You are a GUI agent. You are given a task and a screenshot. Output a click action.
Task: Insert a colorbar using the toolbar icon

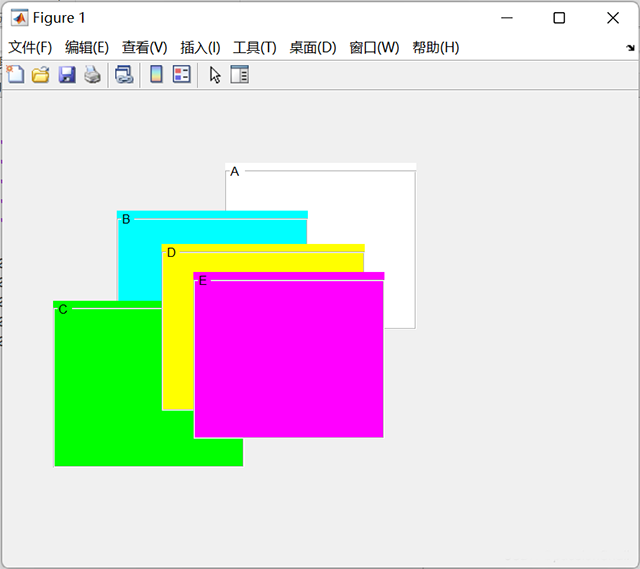[156, 75]
